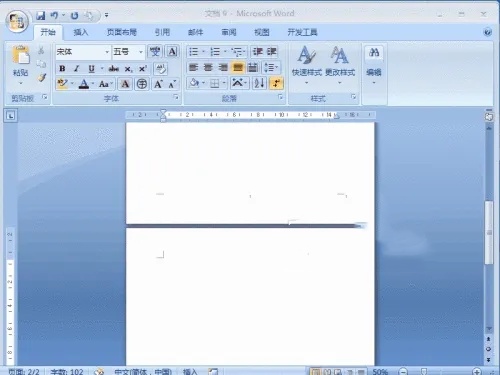Image resolution: width=500 pixels, height=375 pixels.
Task: Click the 50% zoom level
Action: click(x=380, y=371)
